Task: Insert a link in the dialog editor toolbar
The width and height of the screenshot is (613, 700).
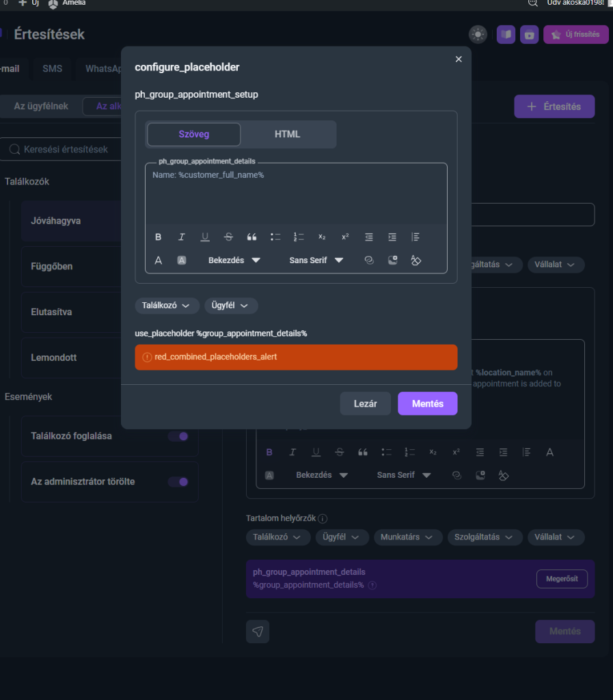Action: 369,260
